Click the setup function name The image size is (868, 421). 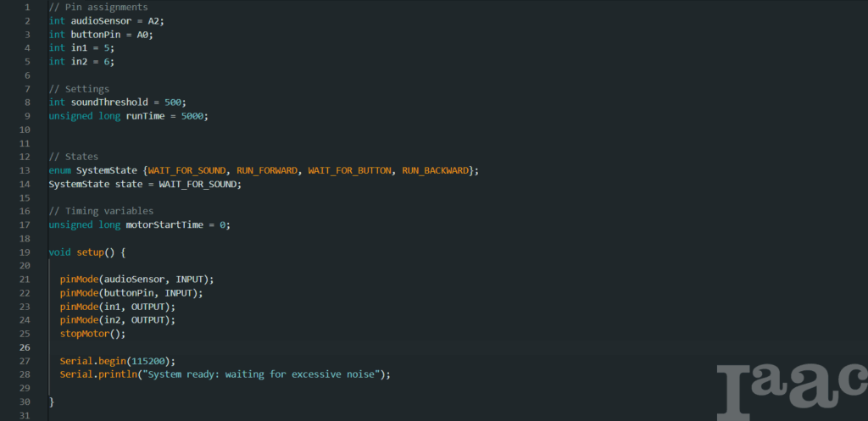pyautogui.click(x=90, y=252)
